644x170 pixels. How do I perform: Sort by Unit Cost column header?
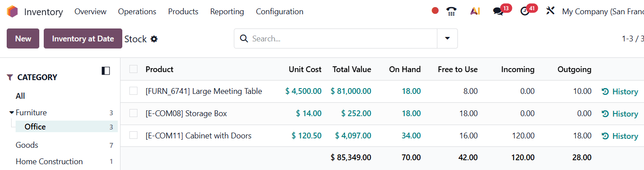(x=305, y=69)
